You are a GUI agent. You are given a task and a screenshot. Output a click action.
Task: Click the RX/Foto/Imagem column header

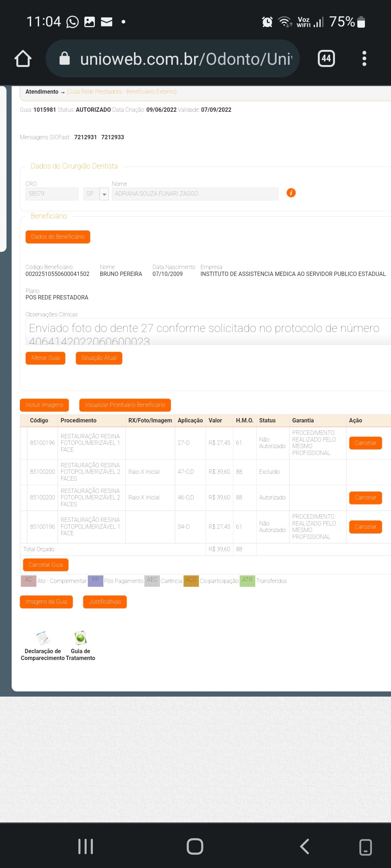pyautogui.click(x=150, y=421)
